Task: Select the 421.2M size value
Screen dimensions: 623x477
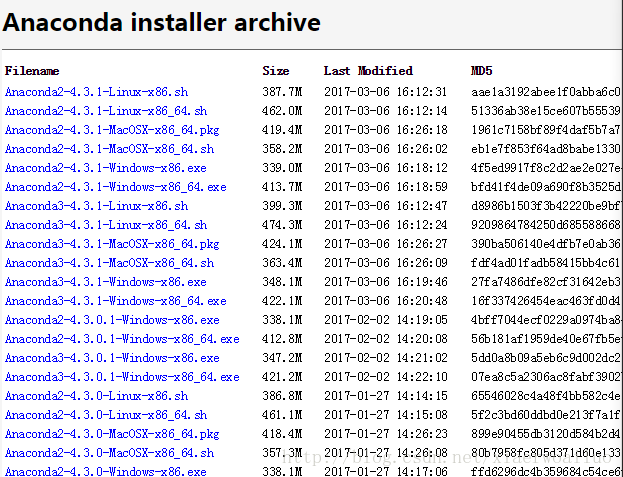Action: [282, 377]
